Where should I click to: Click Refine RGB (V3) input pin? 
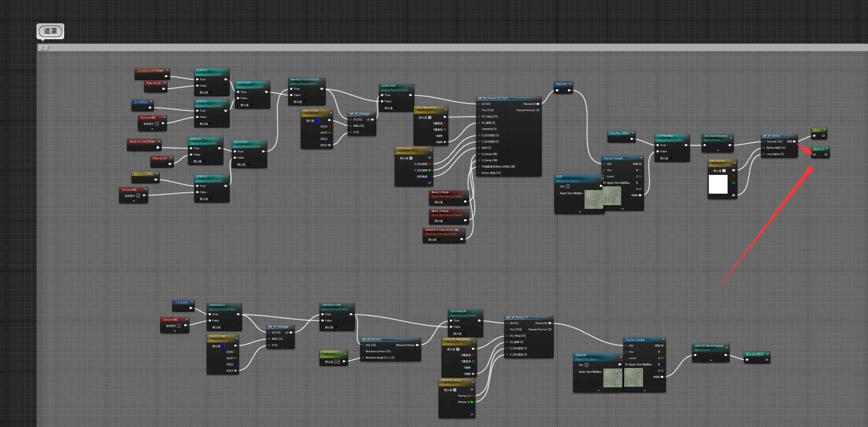click(x=764, y=148)
